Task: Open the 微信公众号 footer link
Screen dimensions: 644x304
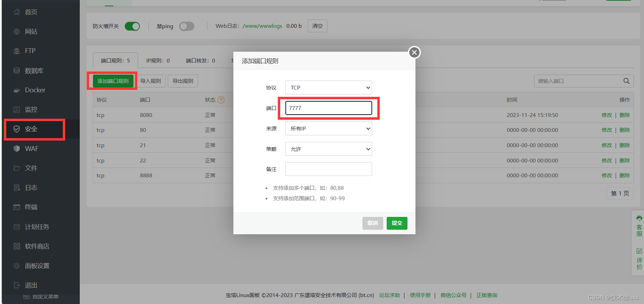Action: pyautogui.click(x=454, y=295)
